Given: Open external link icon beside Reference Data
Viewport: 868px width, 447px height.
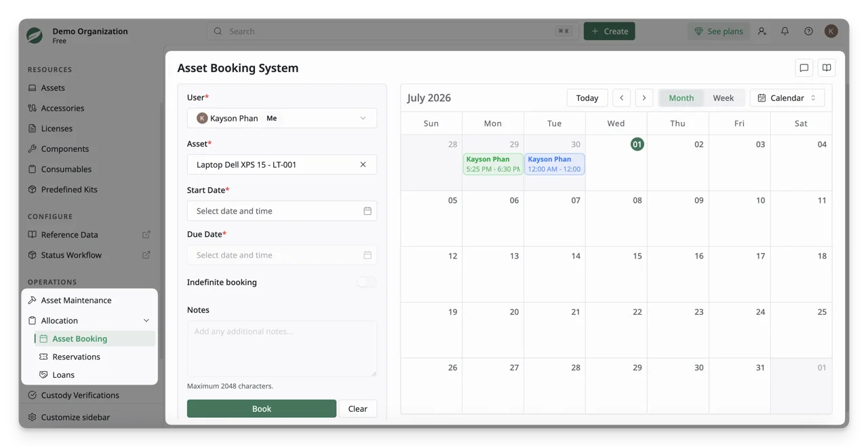Looking at the screenshot, I should pos(146,235).
